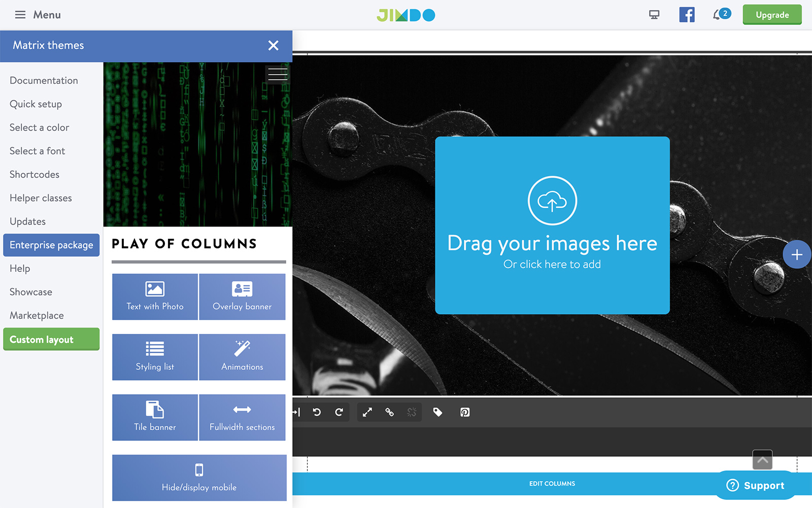The image size is (812, 508).
Task: Click the Facebook icon in the header
Action: (x=687, y=15)
